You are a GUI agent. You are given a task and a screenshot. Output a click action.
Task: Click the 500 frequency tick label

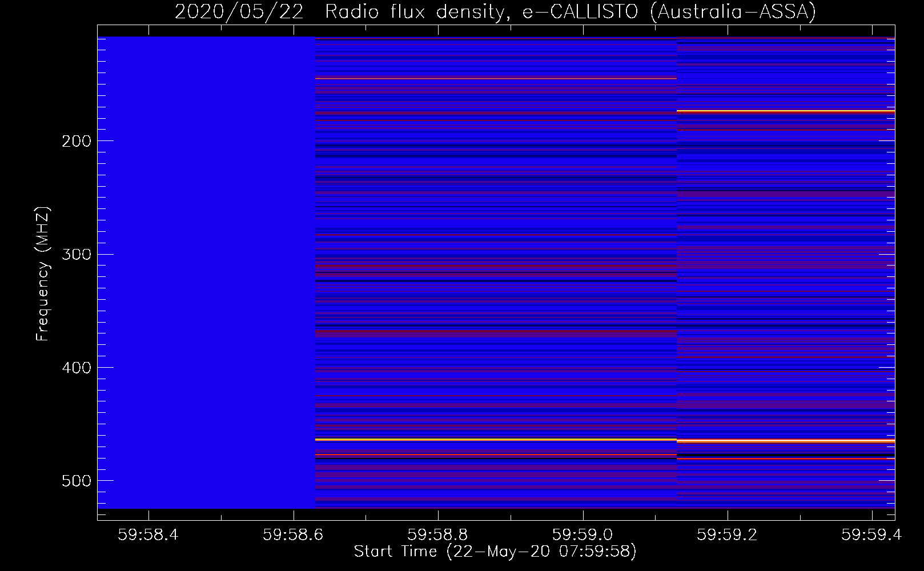77,481
